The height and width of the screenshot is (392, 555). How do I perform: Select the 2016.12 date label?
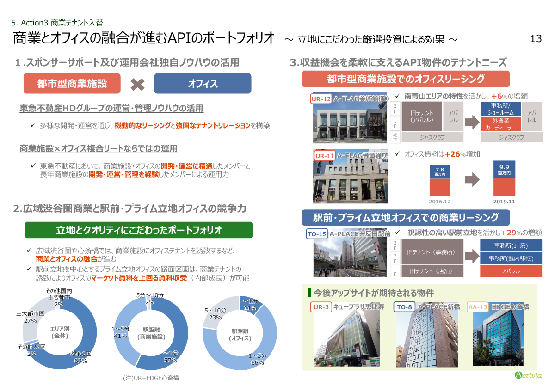point(440,202)
